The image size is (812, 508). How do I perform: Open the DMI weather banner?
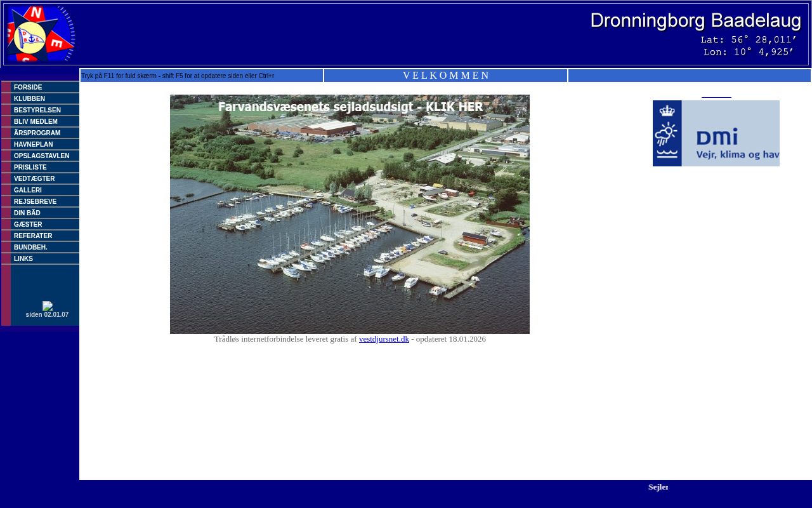click(716, 133)
